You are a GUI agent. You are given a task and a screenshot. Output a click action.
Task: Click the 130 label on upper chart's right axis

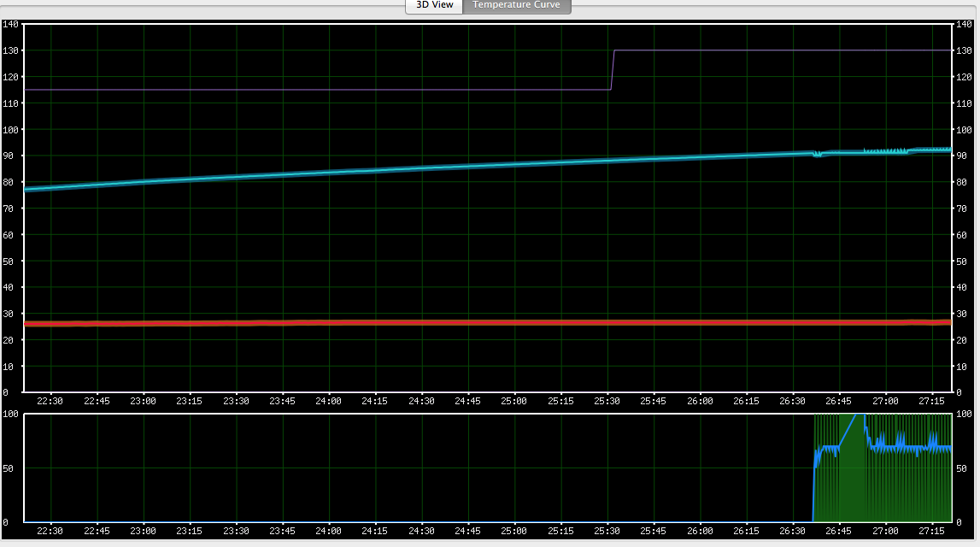pyautogui.click(x=965, y=50)
